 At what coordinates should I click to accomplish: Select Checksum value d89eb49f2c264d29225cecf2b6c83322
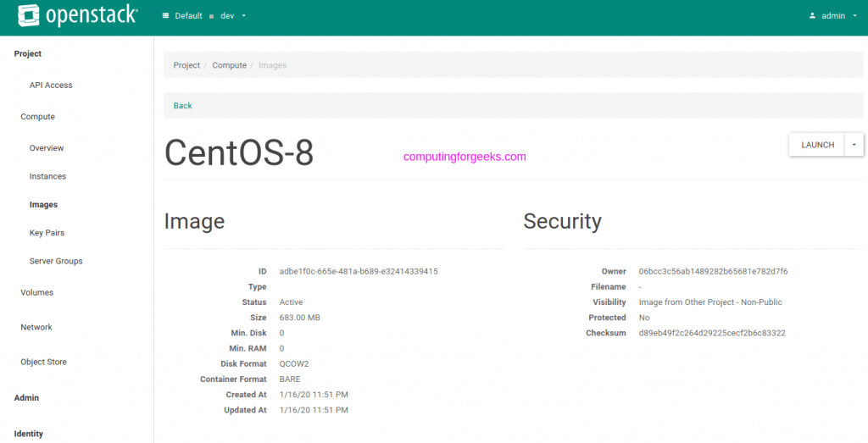point(712,334)
